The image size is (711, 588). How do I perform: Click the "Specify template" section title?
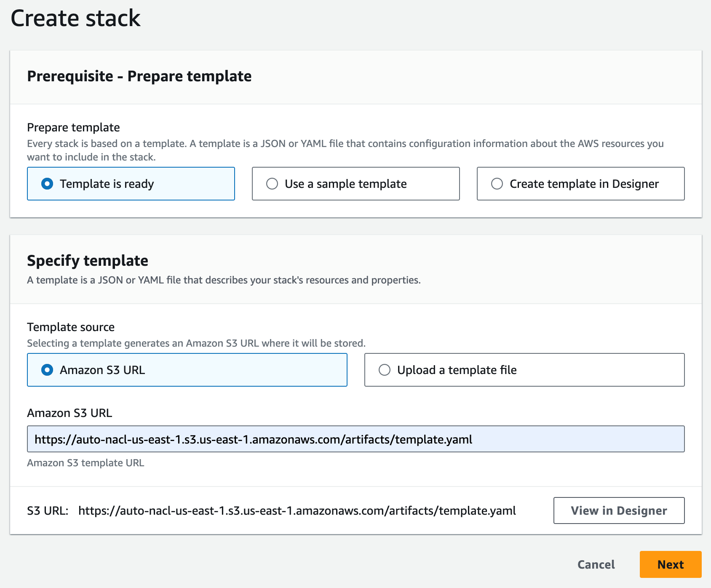click(87, 260)
